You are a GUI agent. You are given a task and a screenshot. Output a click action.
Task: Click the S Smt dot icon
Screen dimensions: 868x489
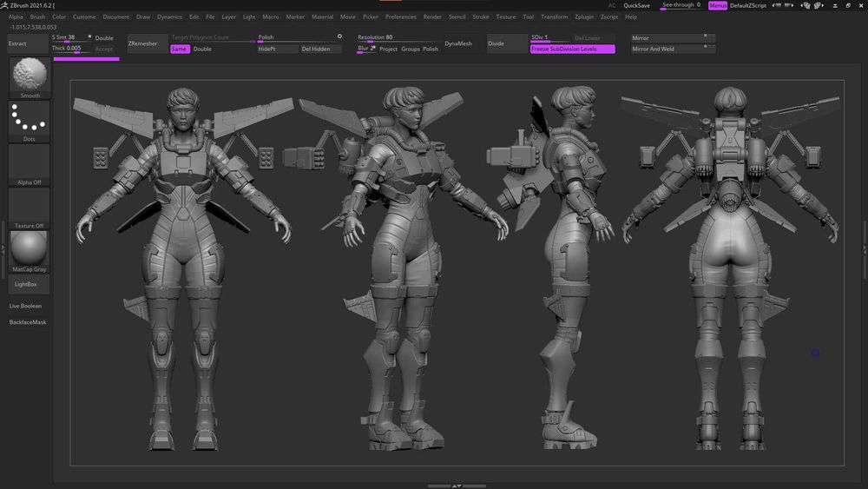(x=89, y=36)
